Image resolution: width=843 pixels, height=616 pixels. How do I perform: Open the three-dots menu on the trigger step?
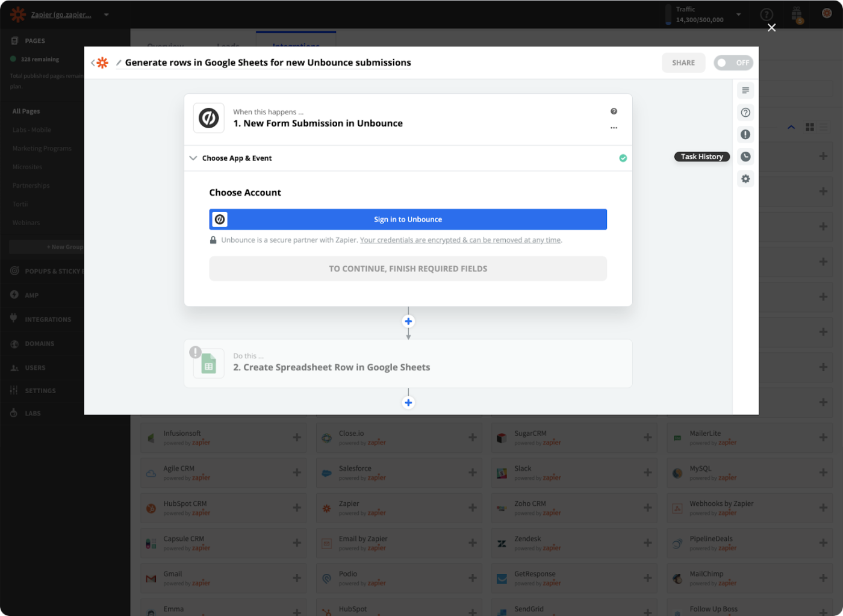pos(614,128)
